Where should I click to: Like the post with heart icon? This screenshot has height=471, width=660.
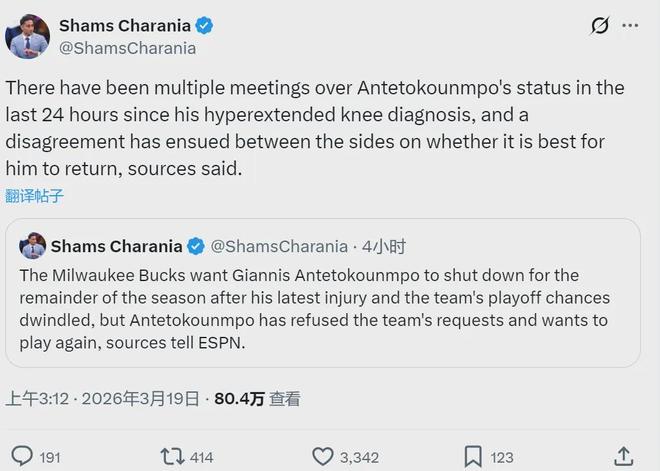[x=322, y=456]
